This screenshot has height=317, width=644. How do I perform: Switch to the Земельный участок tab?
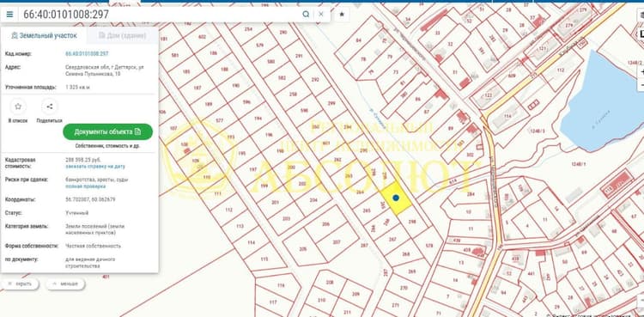click(44, 36)
